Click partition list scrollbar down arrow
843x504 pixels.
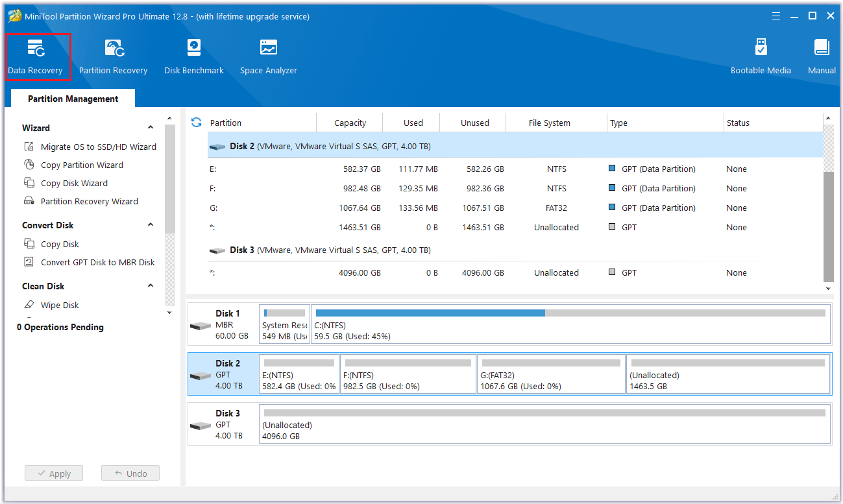(828, 288)
